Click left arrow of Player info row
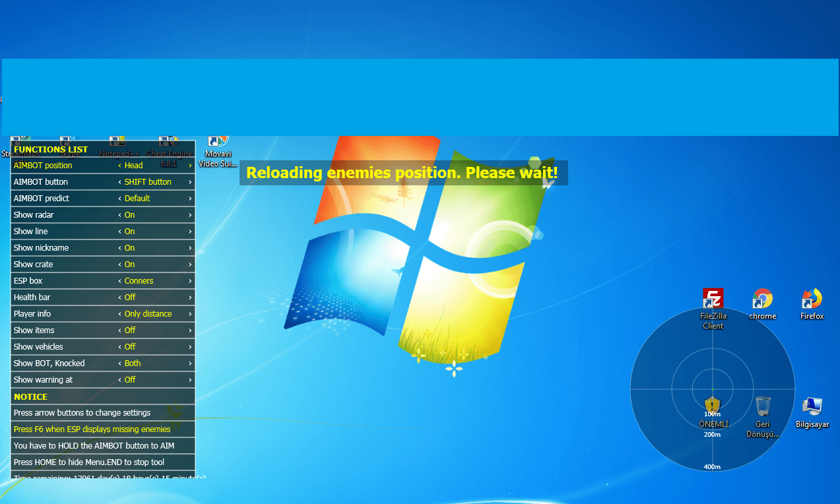This screenshot has width=840, height=504. pos(119,314)
